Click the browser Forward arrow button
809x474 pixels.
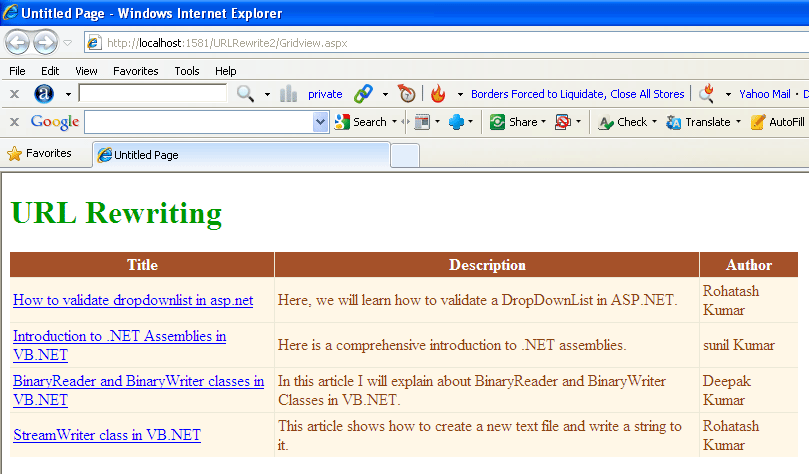click(45, 42)
